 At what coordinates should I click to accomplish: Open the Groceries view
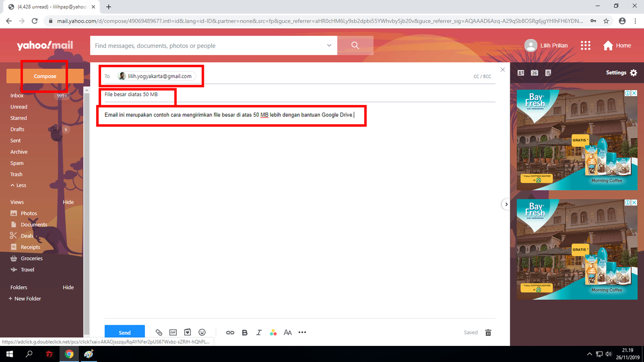(x=32, y=258)
